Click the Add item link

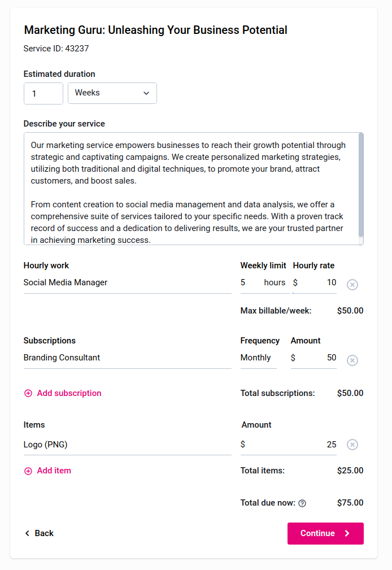click(54, 471)
